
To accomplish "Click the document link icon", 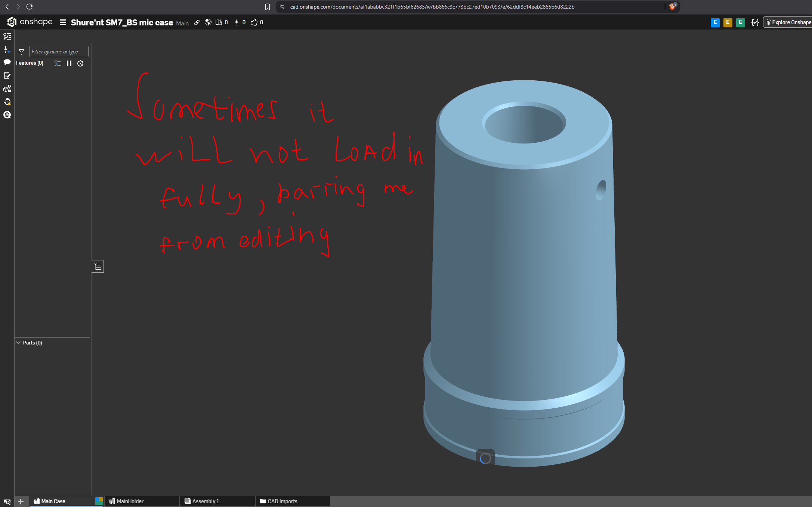I will pyautogui.click(x=197, y=22).
